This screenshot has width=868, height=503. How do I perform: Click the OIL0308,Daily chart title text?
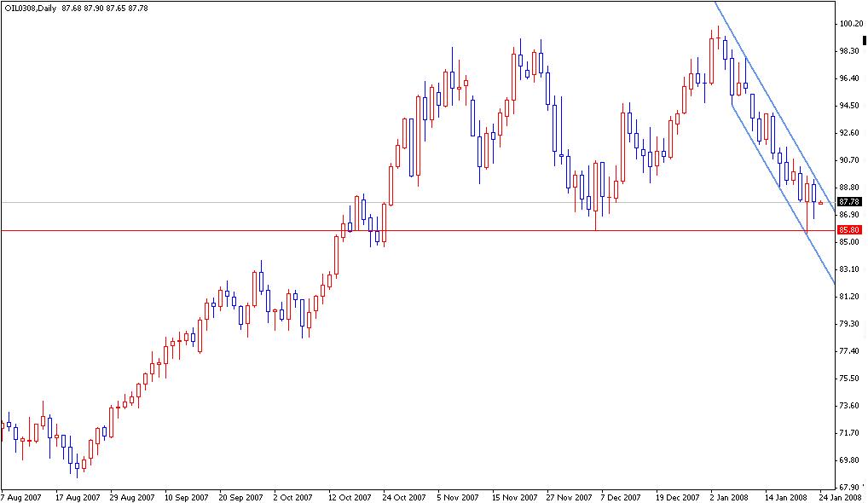[31, 9]
